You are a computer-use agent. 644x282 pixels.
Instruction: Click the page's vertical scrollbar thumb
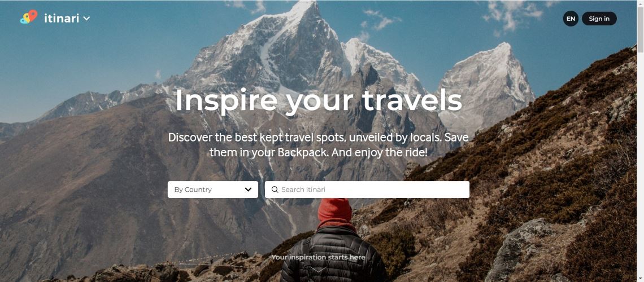640,29
